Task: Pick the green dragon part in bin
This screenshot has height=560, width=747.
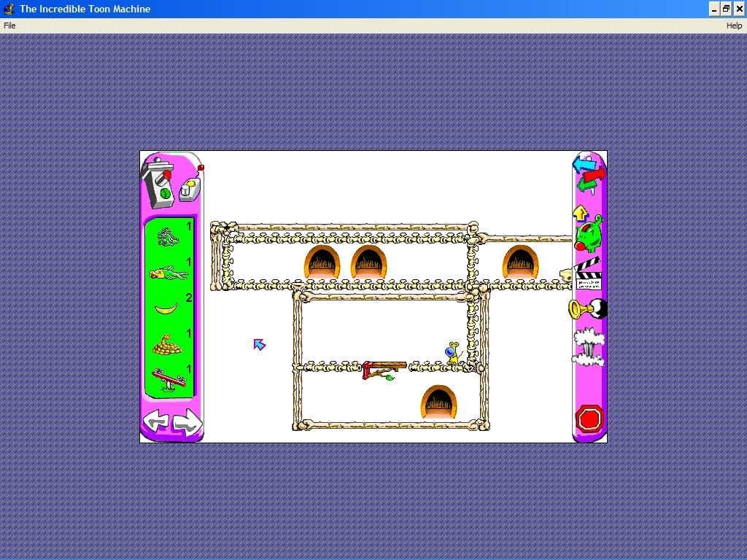Action: [169, 237]
